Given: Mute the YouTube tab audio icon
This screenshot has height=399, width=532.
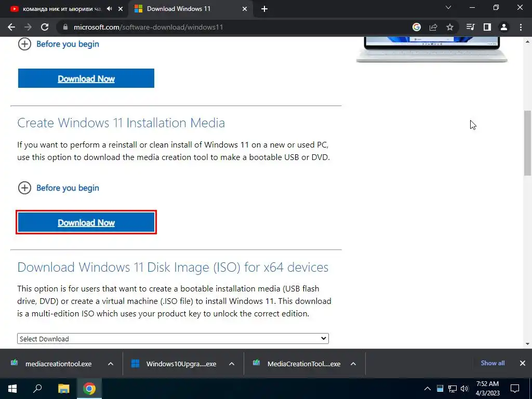Looking at the screenshot, I should [109, 9].
